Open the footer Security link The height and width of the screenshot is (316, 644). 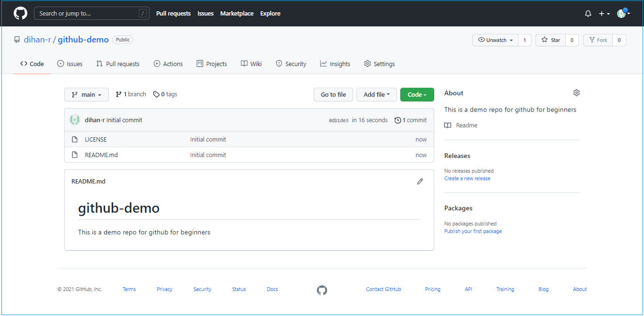pos(202,290)
